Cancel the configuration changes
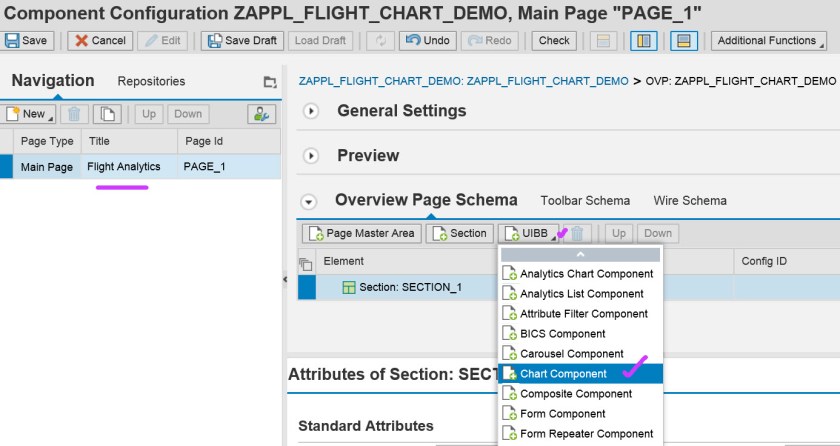This screenshot has height=446, width=840. (98, 41)
